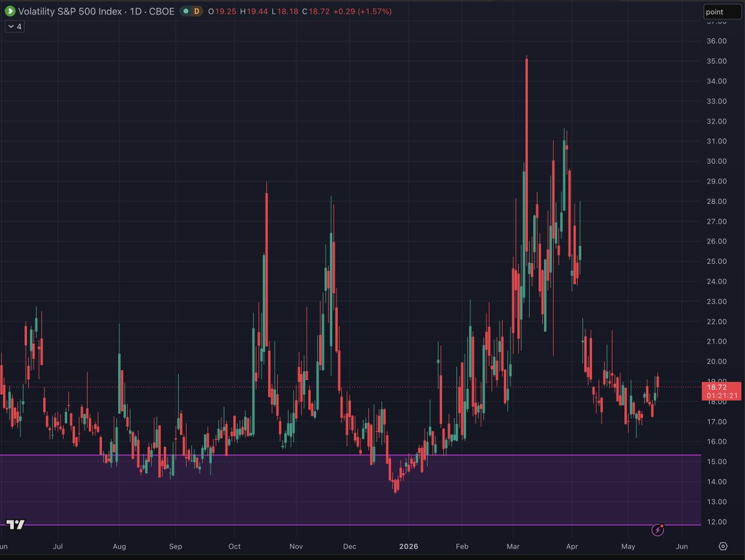Click the high value 19.44
Image resolution: width=745 pixels, height=560 pixels.
click(x=258, y=11)
